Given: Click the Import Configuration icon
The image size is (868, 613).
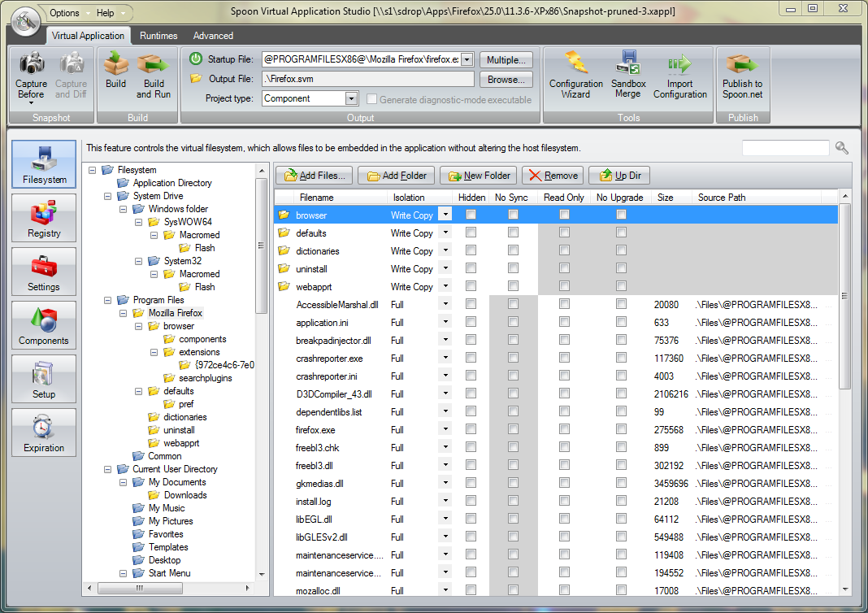Looking at the screenshot, I should [679, 63].
